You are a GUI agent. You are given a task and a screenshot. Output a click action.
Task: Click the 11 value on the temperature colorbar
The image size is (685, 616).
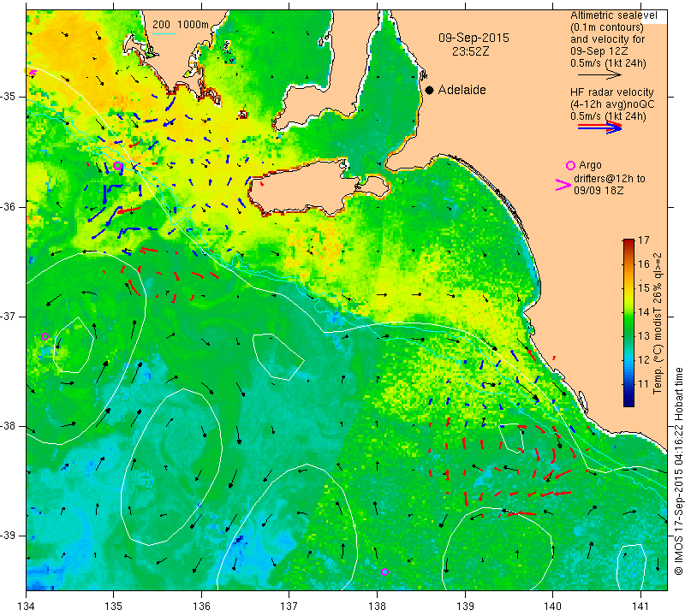[x=644, y=384]
